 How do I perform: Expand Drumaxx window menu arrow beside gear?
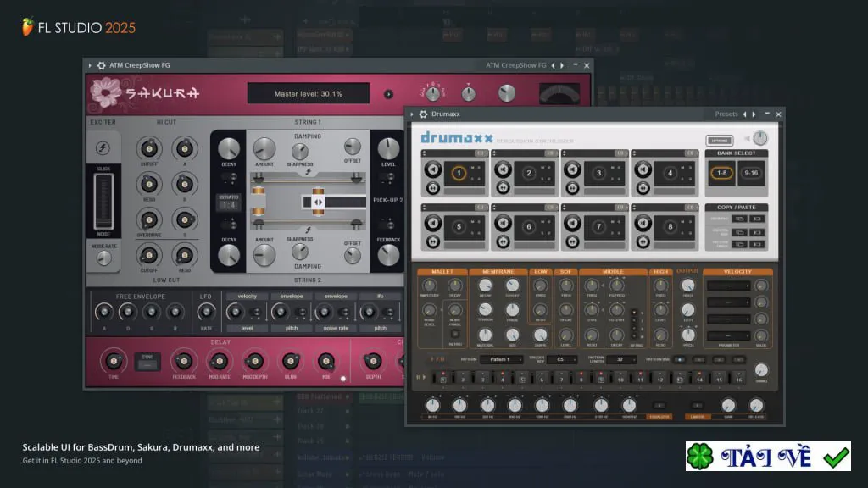(x=411, y=114)
